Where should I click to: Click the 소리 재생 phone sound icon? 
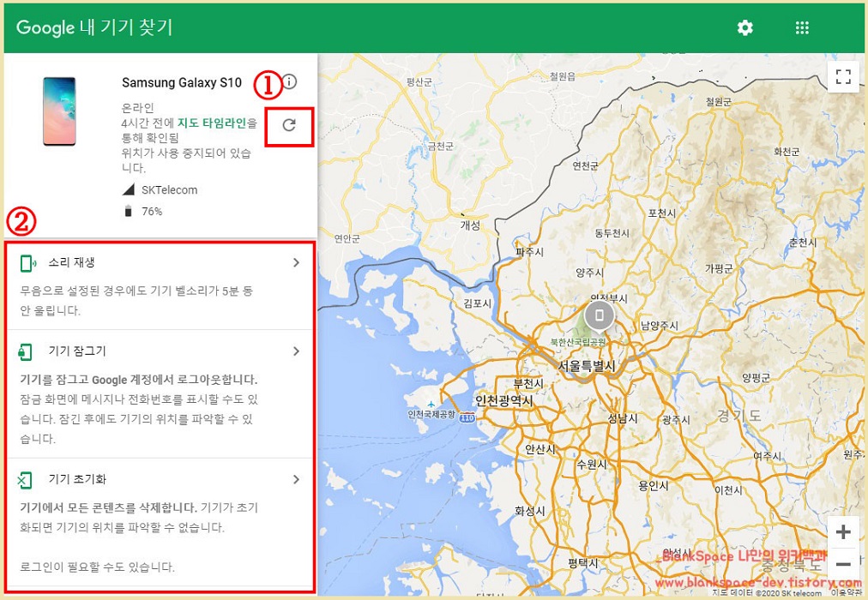click(27, 263)
